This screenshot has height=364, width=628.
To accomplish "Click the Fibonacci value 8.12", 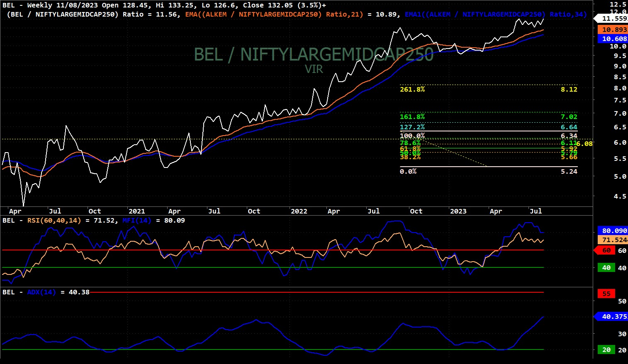I will 569,89.
